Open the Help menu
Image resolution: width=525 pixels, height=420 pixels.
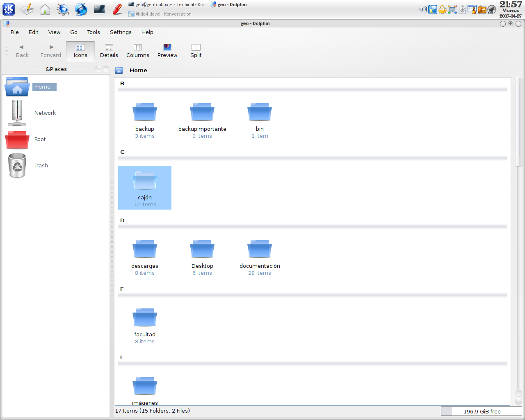point(147,32)
